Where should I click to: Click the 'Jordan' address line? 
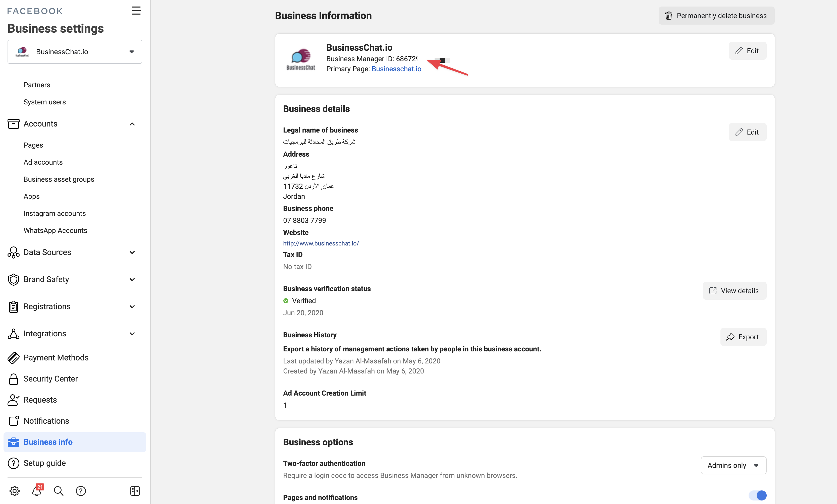point(294,197)
